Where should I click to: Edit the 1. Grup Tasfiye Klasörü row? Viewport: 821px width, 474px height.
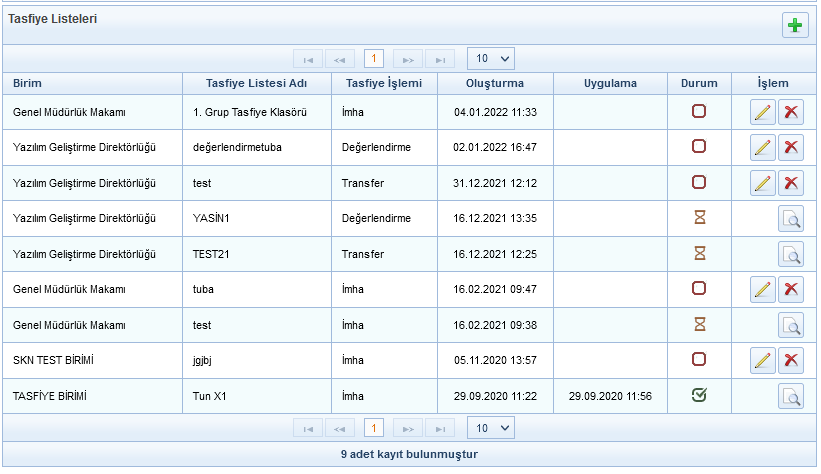(762, 112)
